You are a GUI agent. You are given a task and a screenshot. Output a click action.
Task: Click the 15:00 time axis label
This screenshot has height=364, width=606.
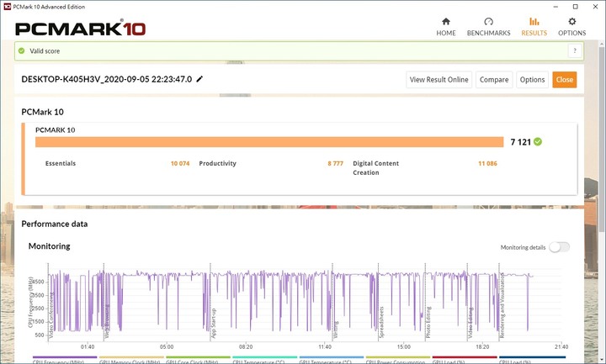[x=403, y=346]
